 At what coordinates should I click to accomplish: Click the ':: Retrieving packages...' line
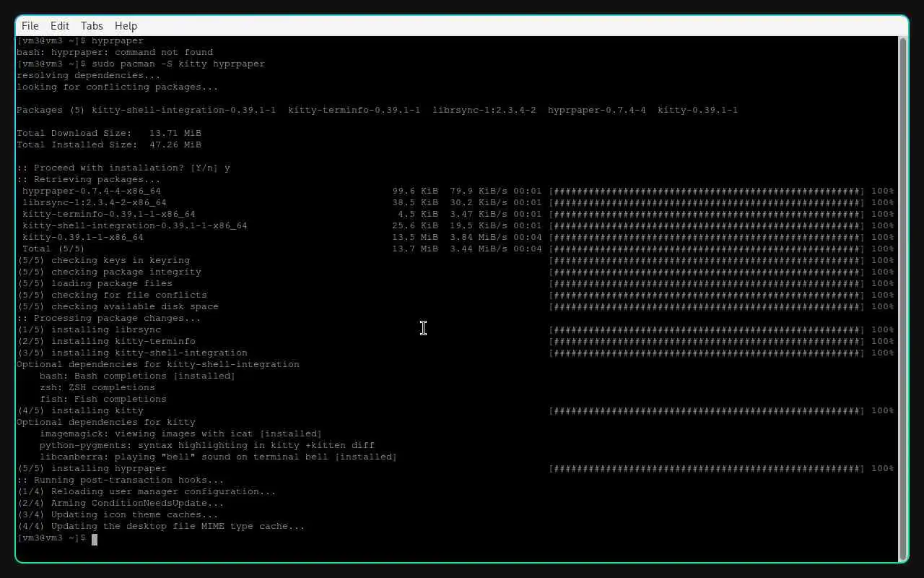point(89,179)
